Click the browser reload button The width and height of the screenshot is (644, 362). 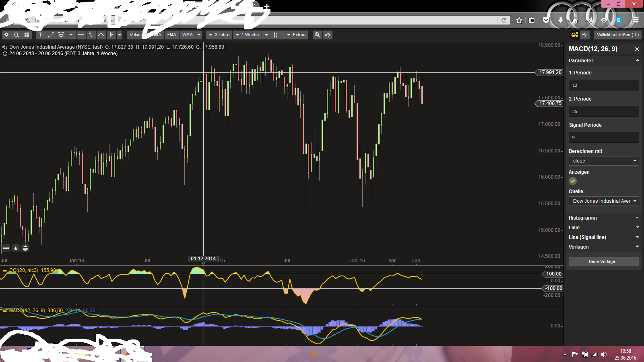(504, 20)
